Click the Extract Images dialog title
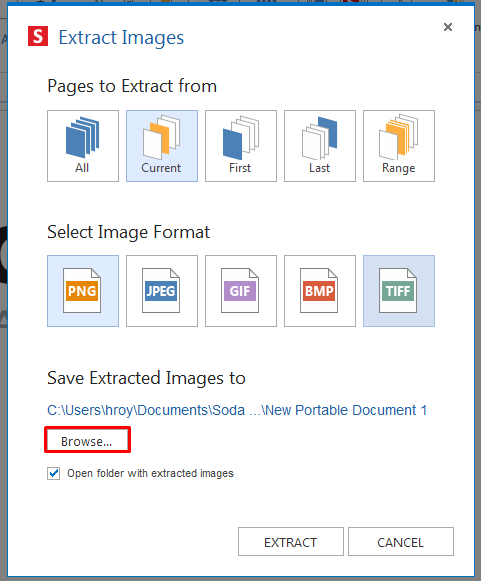Screen dimensions: 481x581 pyautogui.click(x=121, y=37)
